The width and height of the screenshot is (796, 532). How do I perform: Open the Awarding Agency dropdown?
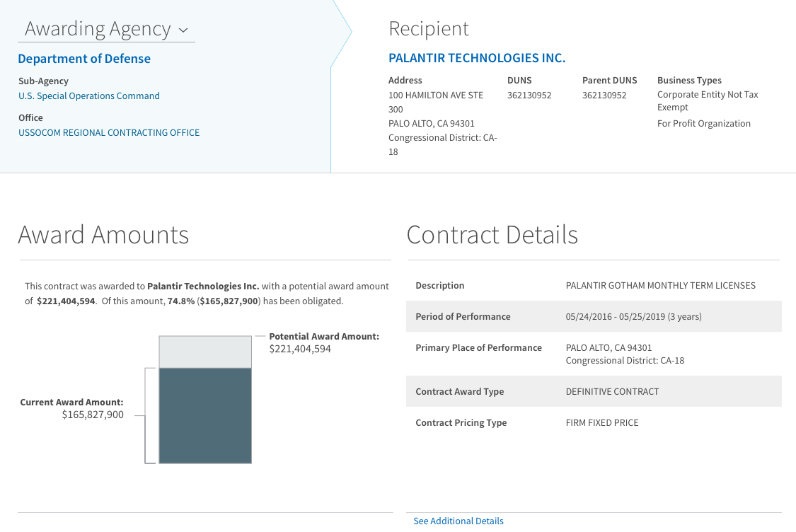[x=107, y=30]
